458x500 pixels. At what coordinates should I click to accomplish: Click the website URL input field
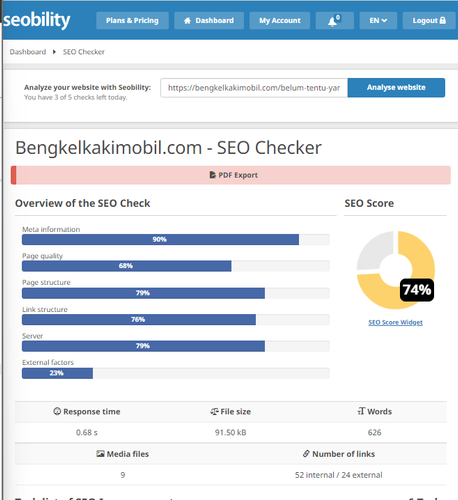click(x=254, y=88)
